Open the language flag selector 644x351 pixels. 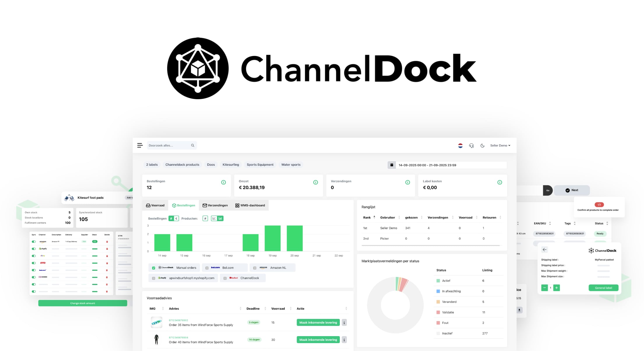pos(460,146)
